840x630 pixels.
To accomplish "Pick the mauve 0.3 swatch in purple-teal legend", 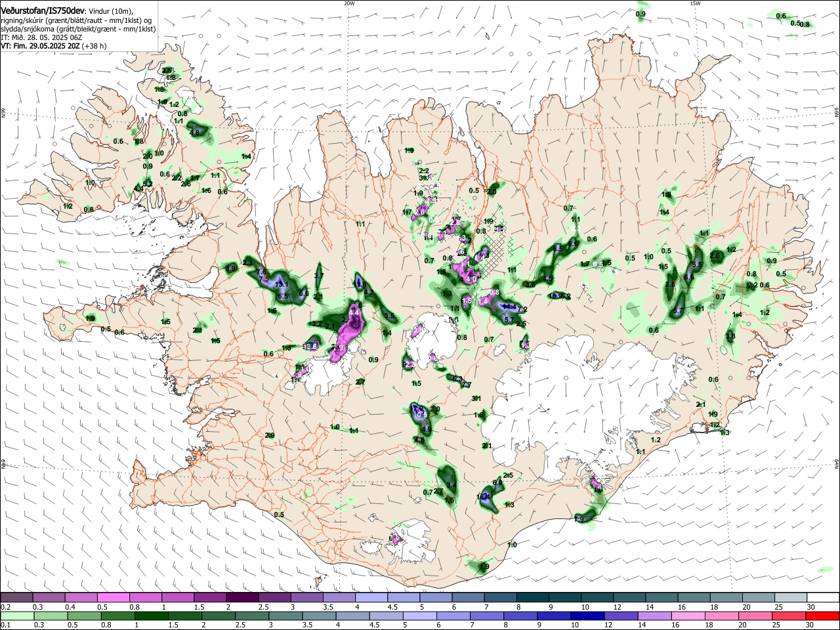I will [x=49, y=598].
